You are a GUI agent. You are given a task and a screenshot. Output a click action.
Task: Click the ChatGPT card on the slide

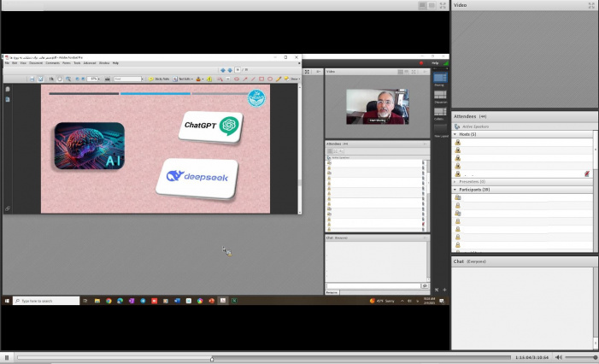pos(211,126)
